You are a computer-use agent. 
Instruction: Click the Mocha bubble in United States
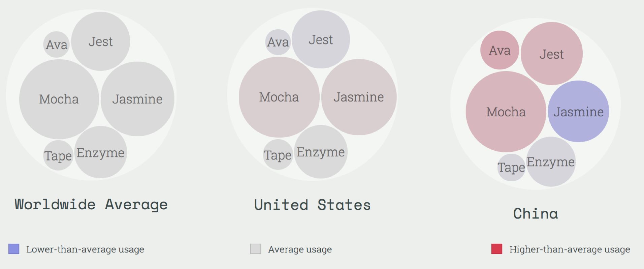[x=279, y=97]
